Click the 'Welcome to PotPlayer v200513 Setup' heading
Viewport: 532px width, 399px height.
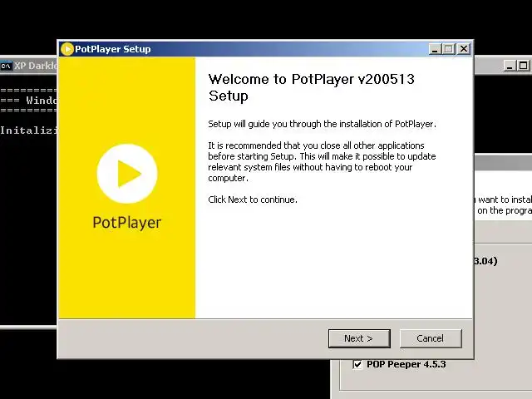click(x=311, y=87)
